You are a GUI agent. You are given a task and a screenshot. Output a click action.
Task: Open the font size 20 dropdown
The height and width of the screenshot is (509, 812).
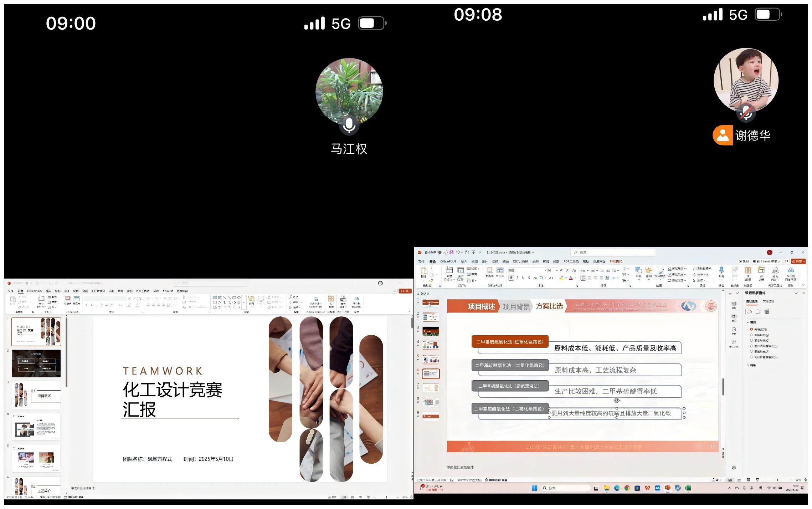(557, 270)
